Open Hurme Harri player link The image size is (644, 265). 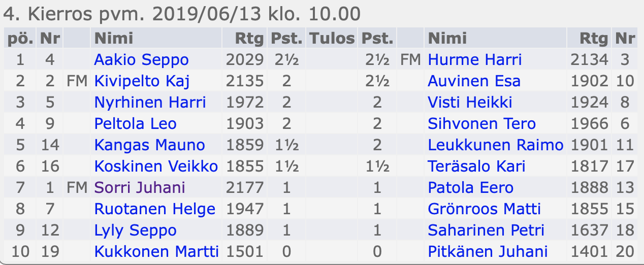[475, 60]
